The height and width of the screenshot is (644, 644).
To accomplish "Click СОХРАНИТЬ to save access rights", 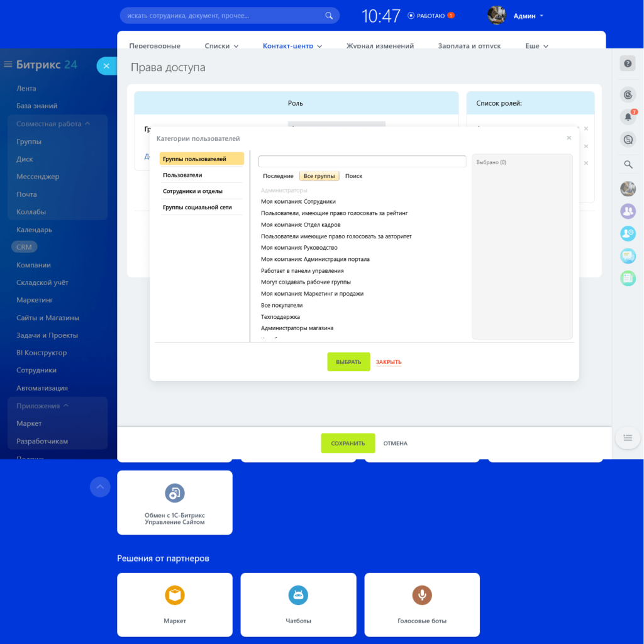I will coord(348,443).
